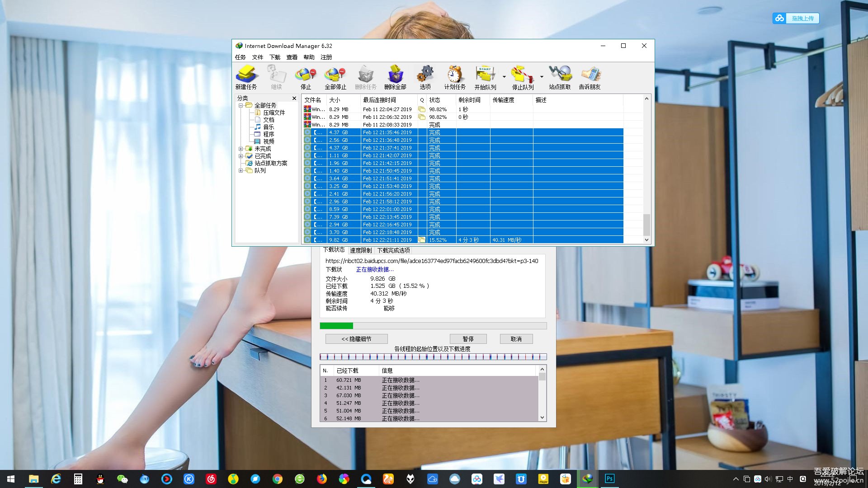Switch to the 速度限制 tab
The width and height of the screenshot is (868, 488).
click(360, 250)
